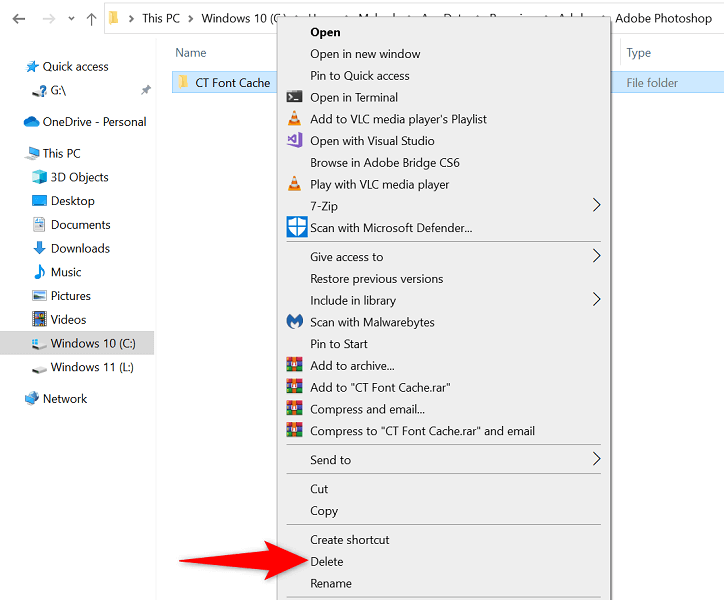This screenshot has width=724, height=600.
Task: Select Rename in the context menu
Action: point(331,583)
